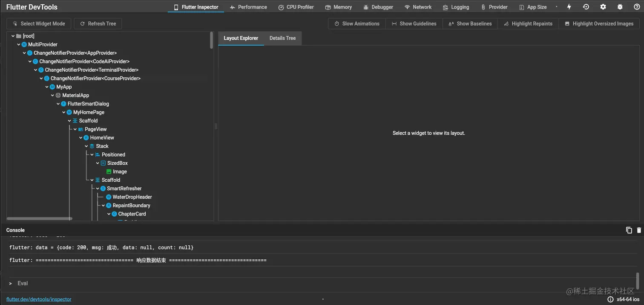Viewport: 644px width, 305px height.
Task: Click the Stack widget icon
Action: point(92,146)
